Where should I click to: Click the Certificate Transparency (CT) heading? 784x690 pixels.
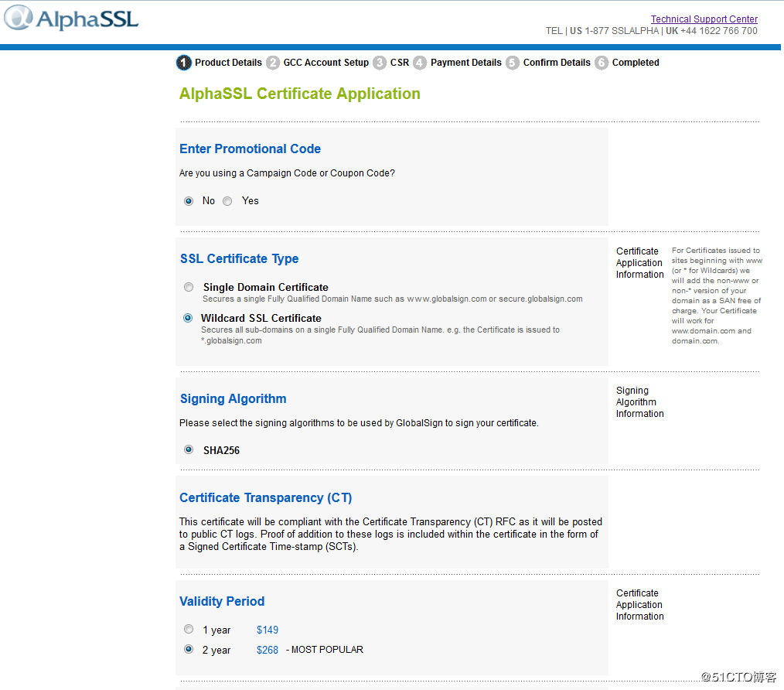pyautogui.click(x=265, y=498)
